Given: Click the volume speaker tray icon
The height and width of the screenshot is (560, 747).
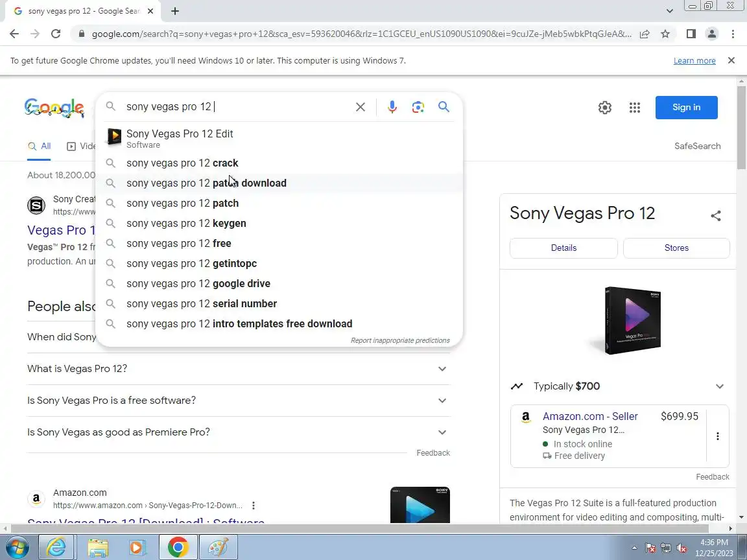Looking at the screenshot, I should click(x=682, y=548).
